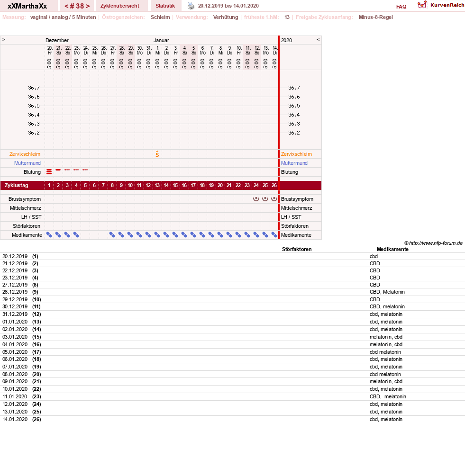Viewport: 465px width, 476px height.
Task: Click the right Zervixschleim row label
Action: pyautogui.click(x=296, y=154)
